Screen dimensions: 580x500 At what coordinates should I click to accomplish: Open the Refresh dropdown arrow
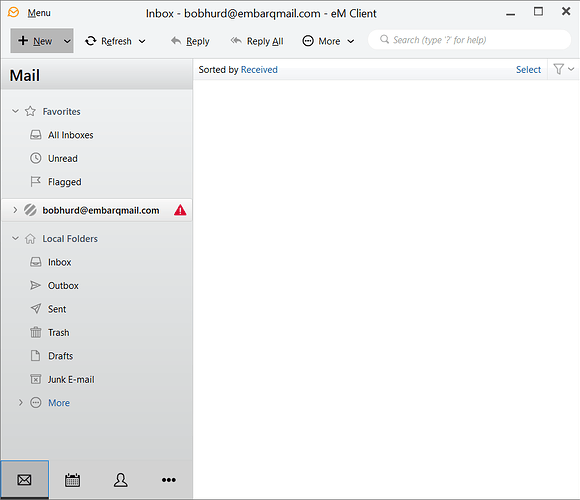[142, 41]
